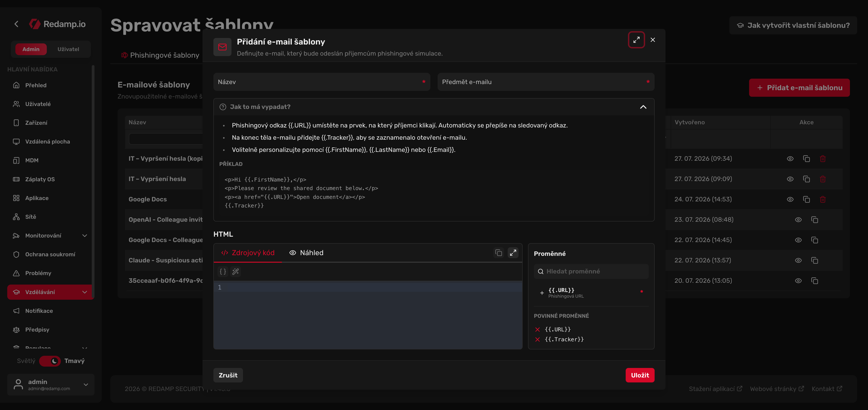
Task: Delete the template created 27. 07. 2026 (09:09)
Action: click(823, 179)
